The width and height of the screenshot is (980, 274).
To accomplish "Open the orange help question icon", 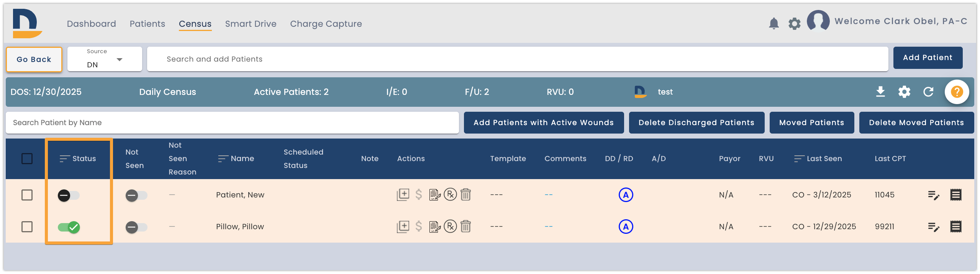I will pyautogui.click(x=957, y=92).
